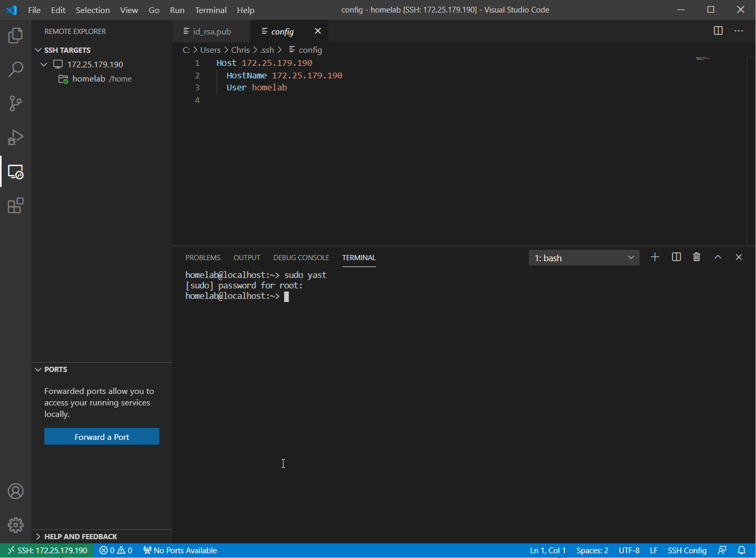Split the terminal pane
Viewport: 756px width, 558px height.
[x=676, y=257]
